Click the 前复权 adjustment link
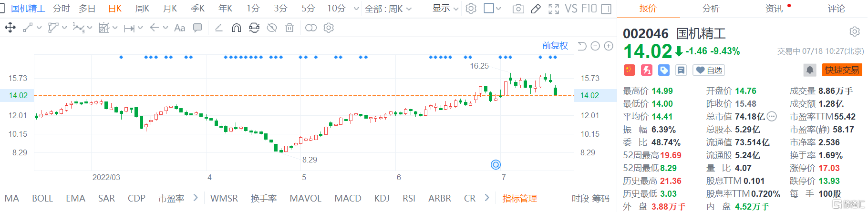 point(555,45)
